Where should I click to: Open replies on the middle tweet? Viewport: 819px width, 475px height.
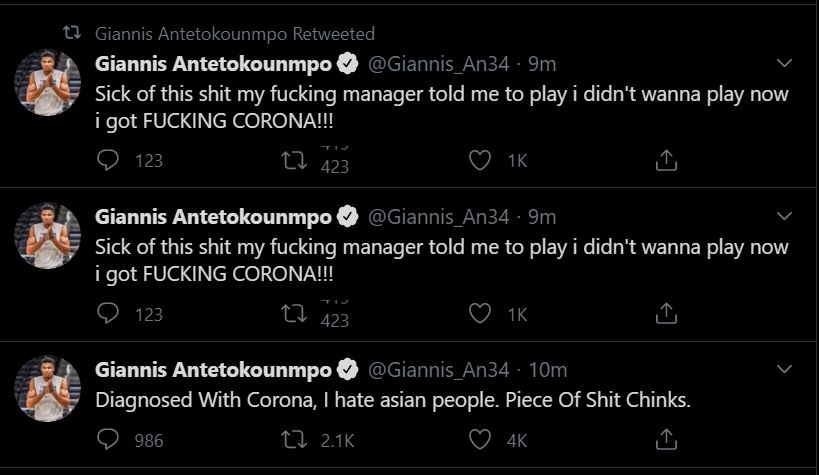pyautogui.click(x=108, y=313)
